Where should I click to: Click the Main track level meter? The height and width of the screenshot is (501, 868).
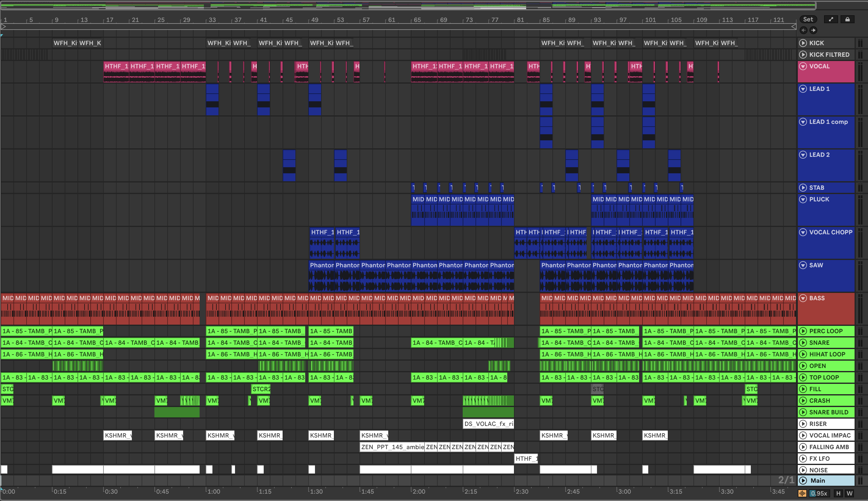pos(860,480)
